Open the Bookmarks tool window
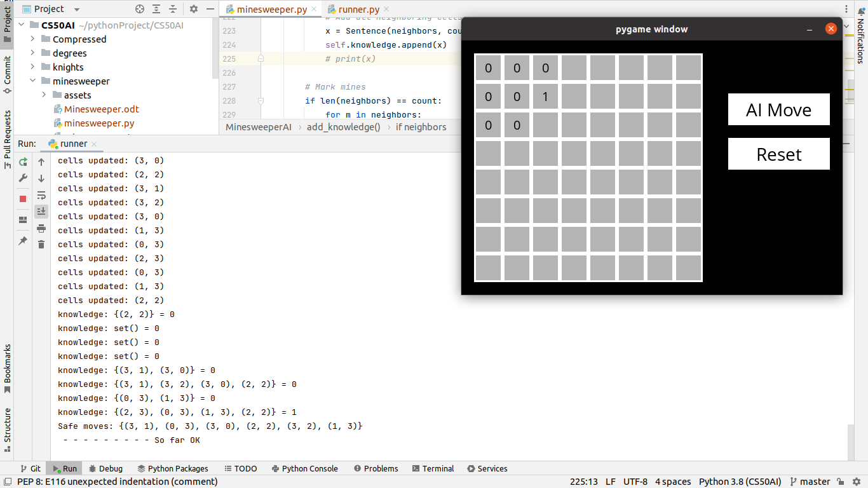The height and width of the screenshot is (488, 868). 8,369
